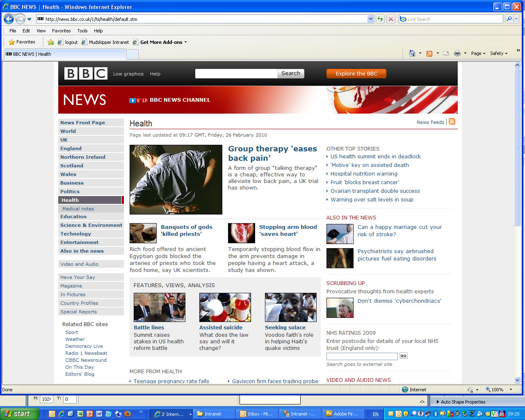Click into the BBC search text field

(x=236, y=73)
